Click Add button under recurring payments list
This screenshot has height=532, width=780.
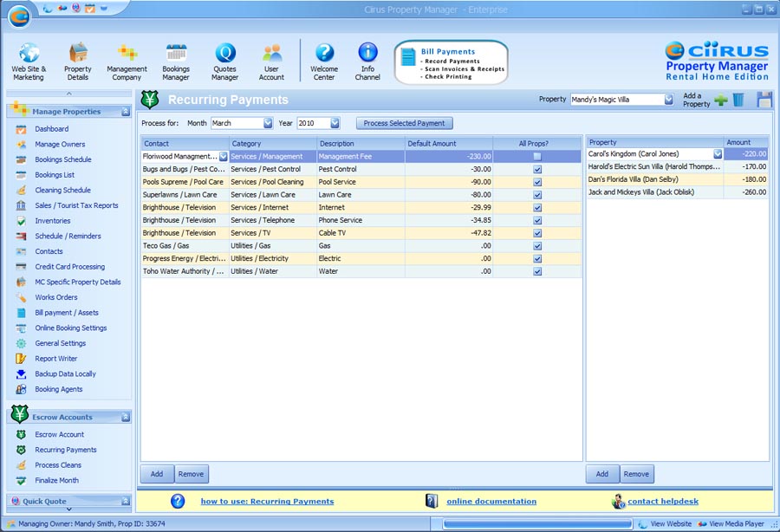[x=157, y=474]
